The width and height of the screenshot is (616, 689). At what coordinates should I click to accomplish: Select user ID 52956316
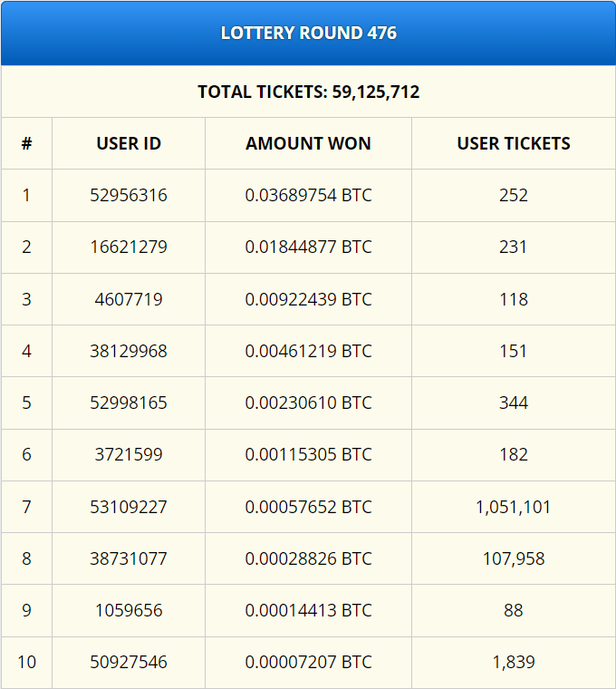pos(129,195)
